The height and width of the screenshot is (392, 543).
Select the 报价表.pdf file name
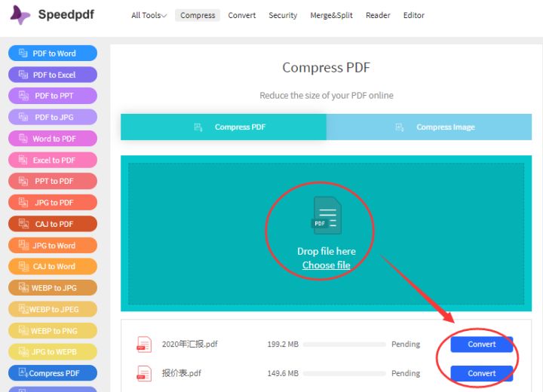click(182, 373)
